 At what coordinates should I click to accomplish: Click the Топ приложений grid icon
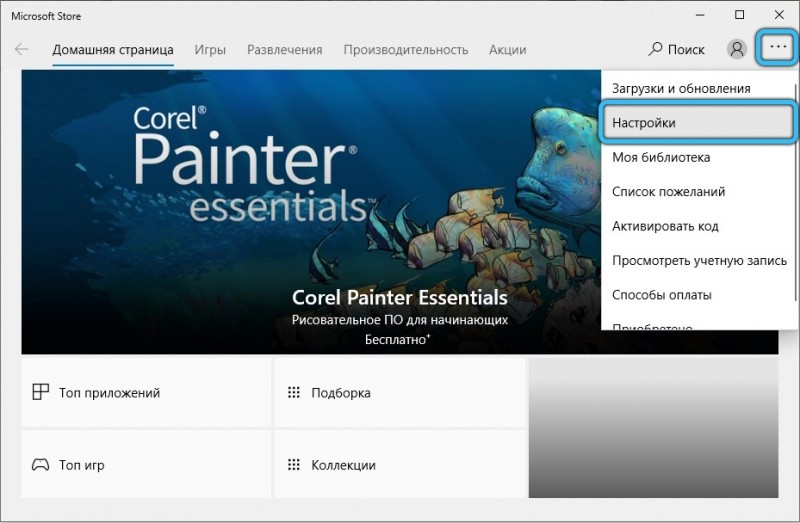[x=40, y=392]
